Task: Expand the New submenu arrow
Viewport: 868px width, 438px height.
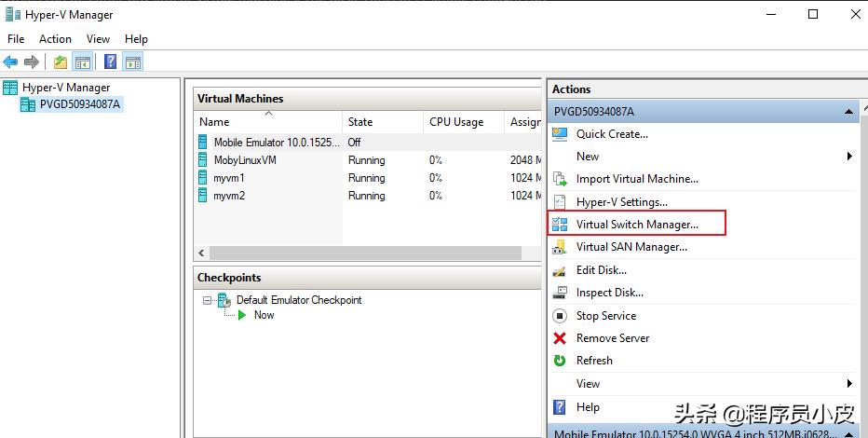Action: 849,157
